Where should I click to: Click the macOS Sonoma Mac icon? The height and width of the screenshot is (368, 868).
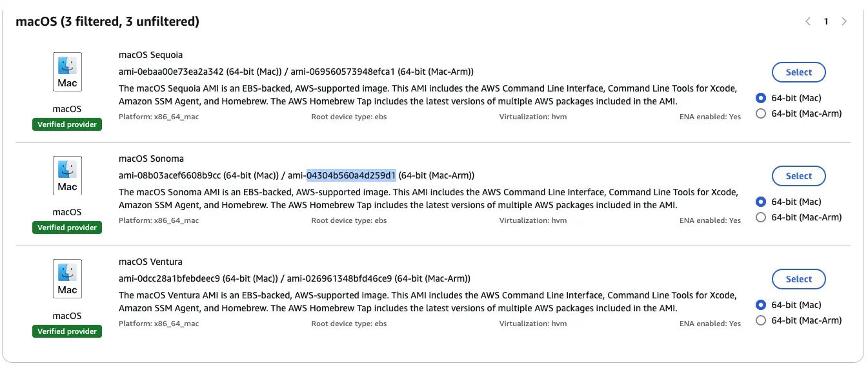67,175
